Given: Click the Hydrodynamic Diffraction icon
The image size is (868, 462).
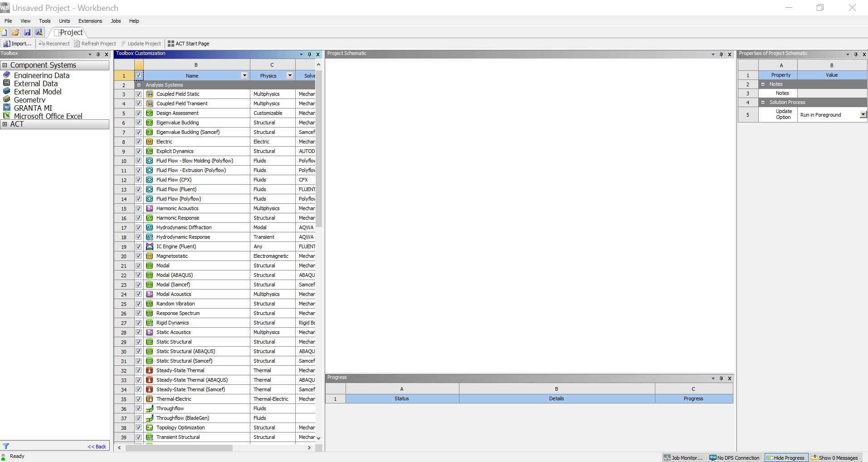Looking at the screenshot, I should click(149, 227).
